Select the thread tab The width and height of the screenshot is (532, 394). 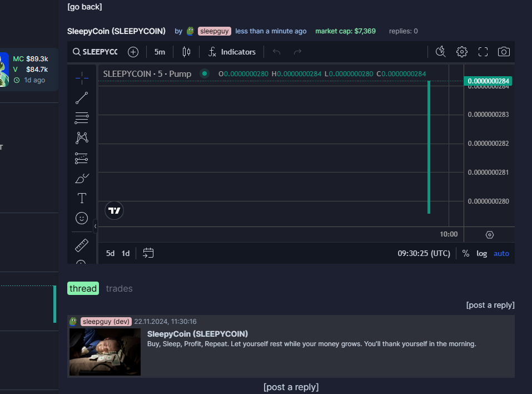[83, 288]
